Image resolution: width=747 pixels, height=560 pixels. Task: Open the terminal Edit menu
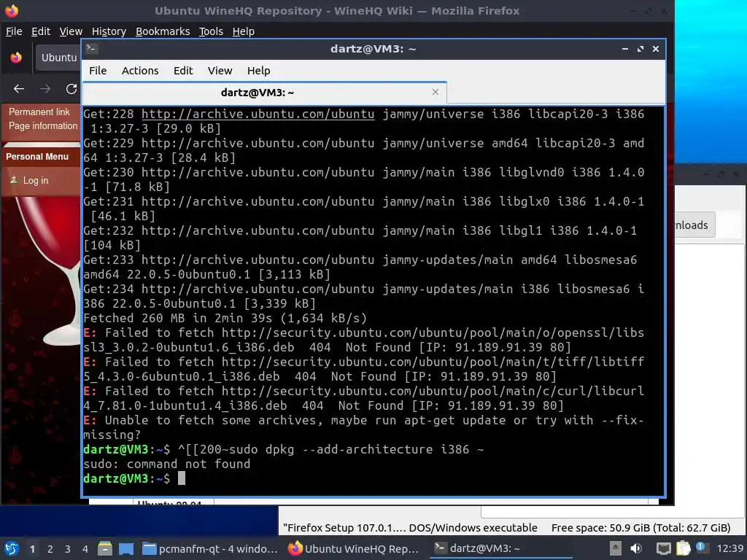pos(183,71)
